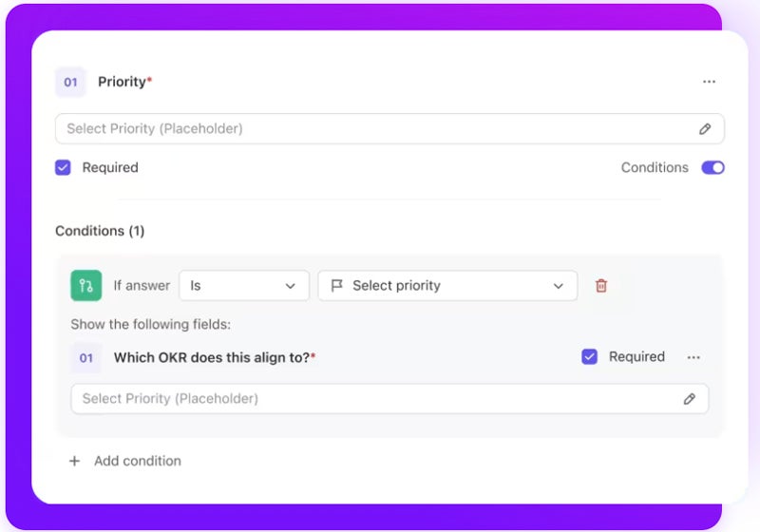Click the 01 badge beside OKR question
The height and width of the screenshot is (532, 760).
pos(86,358)
